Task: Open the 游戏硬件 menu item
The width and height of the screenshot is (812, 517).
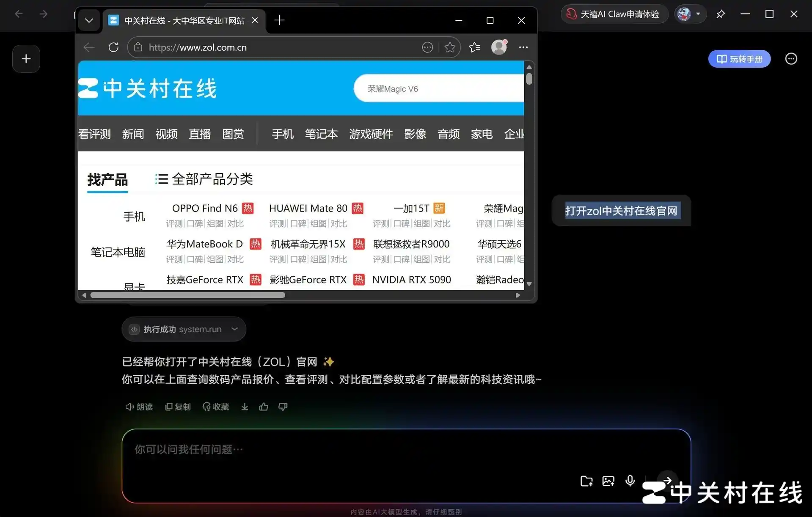Action: (x=371, y=134)
